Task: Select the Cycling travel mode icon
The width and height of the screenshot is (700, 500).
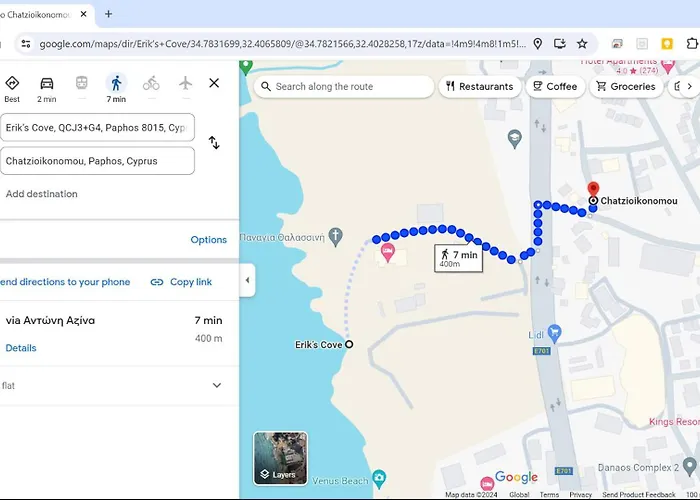Action: click(151, 83)
